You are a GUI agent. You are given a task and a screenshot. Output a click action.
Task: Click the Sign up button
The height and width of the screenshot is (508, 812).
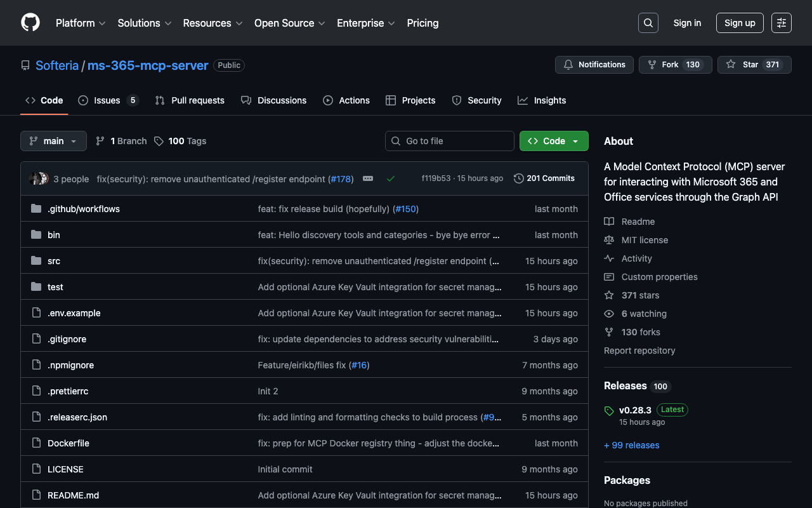[739, 23]
